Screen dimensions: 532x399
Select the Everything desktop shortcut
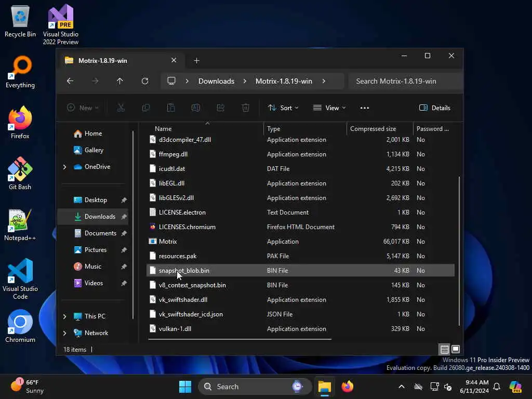pyautogui.click(x=20, y=72)
